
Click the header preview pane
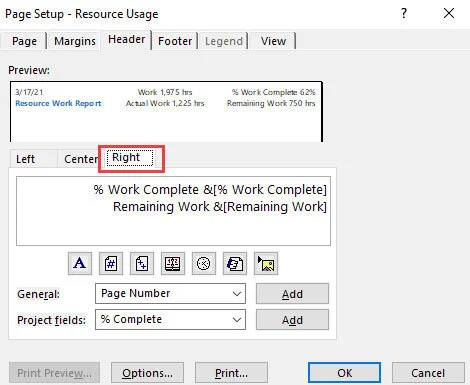tap(166, 112)
